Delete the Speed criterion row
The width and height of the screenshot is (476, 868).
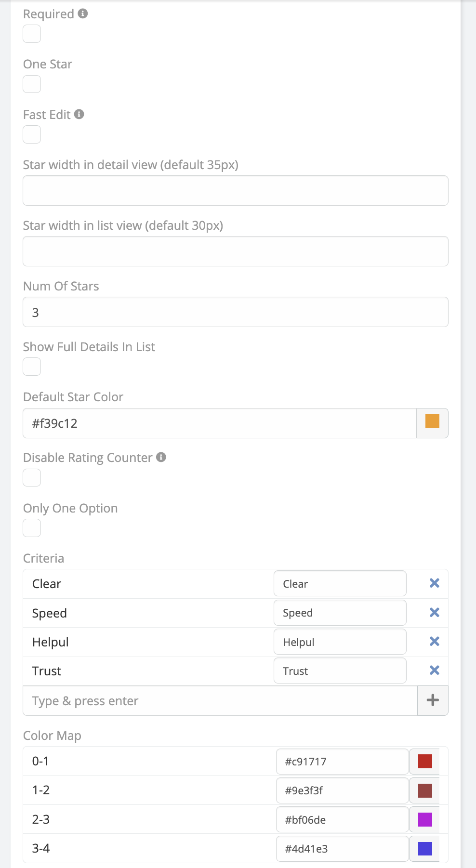point(434,612)
